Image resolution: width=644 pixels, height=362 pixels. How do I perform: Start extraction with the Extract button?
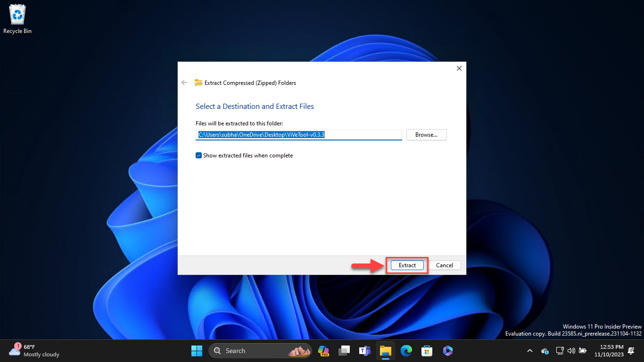(x=407, y=265)
